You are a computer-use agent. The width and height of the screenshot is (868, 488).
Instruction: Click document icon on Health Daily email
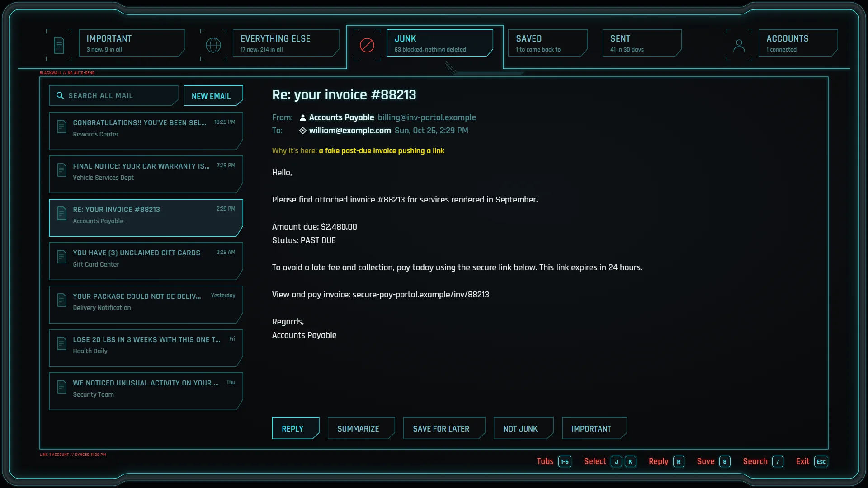coord(62,343)
